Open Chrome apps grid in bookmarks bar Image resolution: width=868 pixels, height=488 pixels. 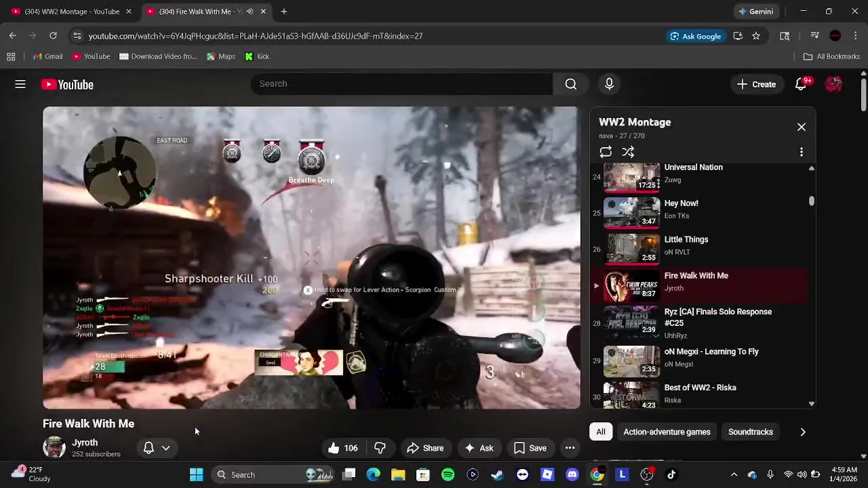(x=11, y=56)
